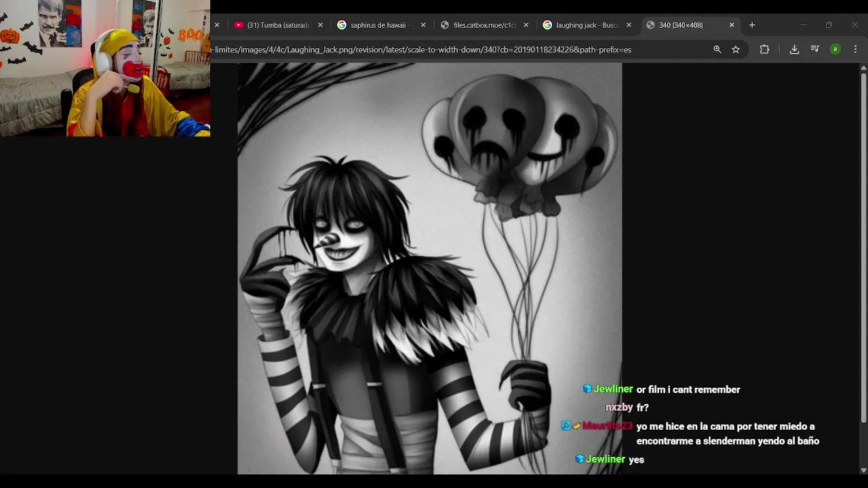This screenshot has width=868, height=488.
Task: Click the zoom magnifier icon in address bar
Action: [717, 49]
